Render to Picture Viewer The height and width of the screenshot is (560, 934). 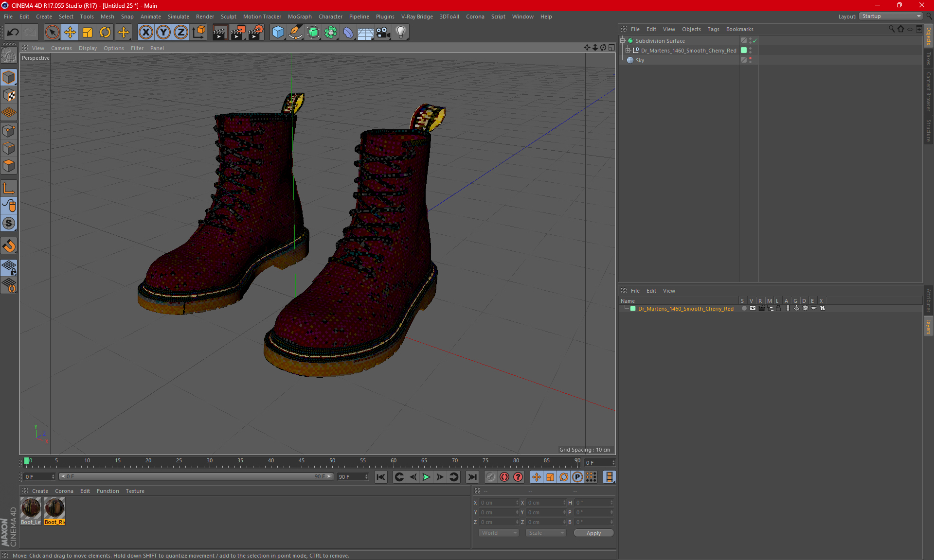pyautogui.click(x=238, y=33)
